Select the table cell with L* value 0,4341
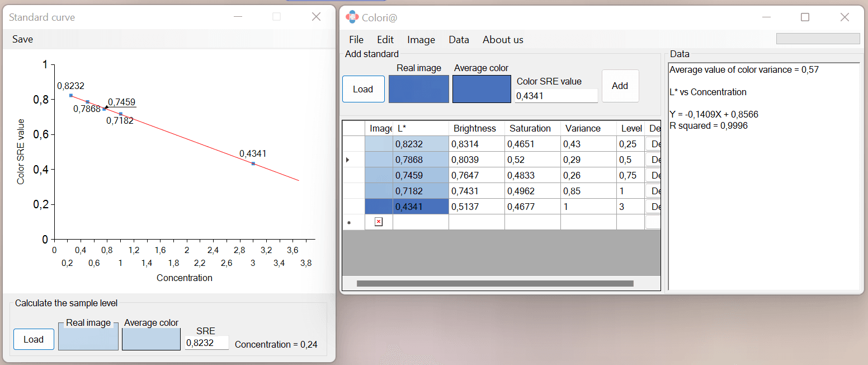This screenshot has height=365, width=868. [421, 206]
